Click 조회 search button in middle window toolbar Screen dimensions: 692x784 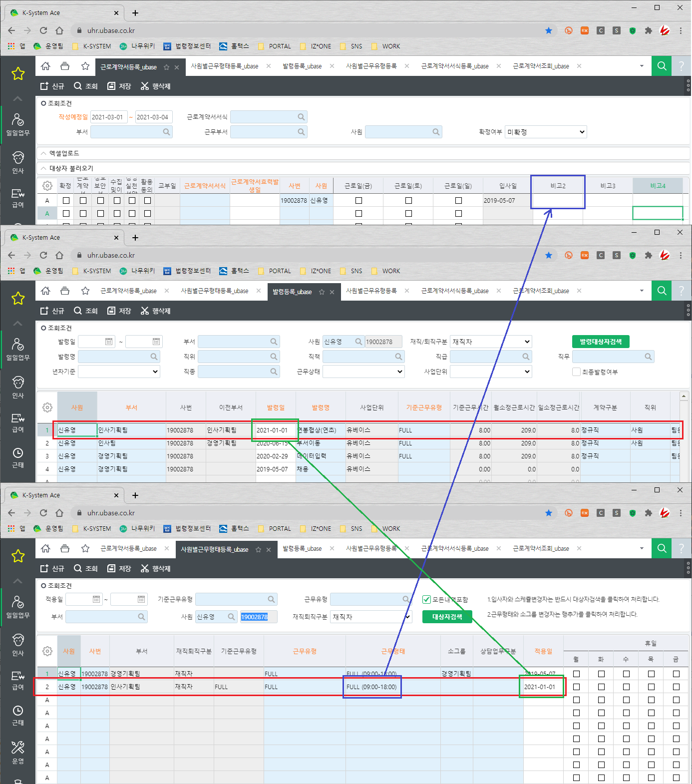tap(86, 311)
